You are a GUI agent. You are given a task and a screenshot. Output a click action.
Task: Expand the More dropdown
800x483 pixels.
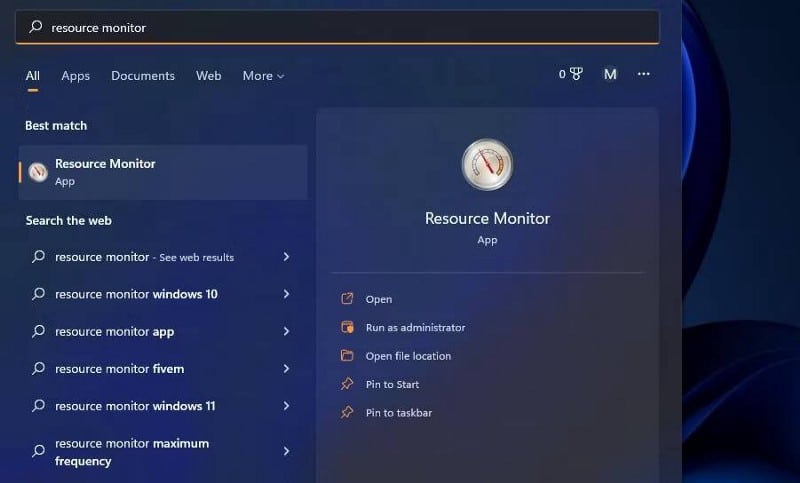[263, 75]
